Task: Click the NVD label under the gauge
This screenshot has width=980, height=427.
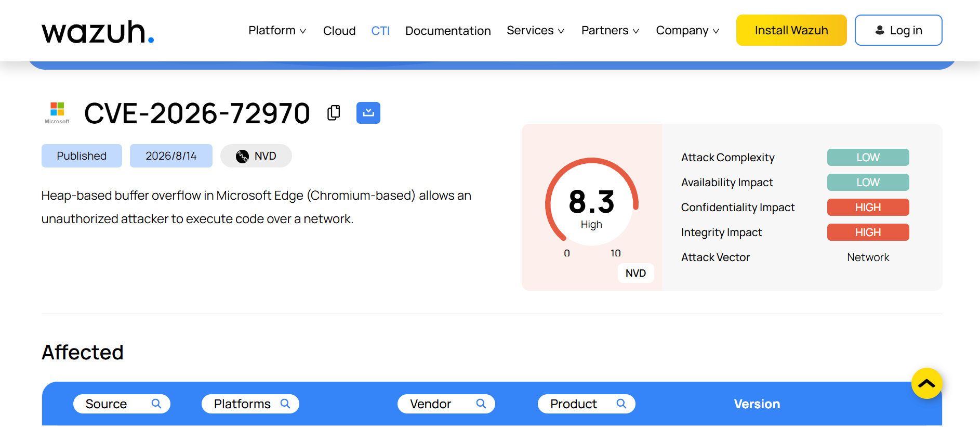Action: pyautogui.click(x=635, y=273)
